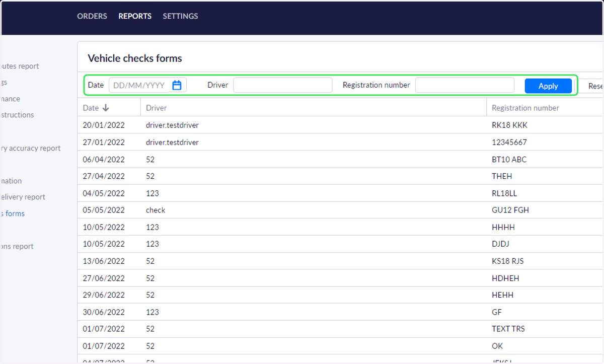
Task: Focus the Date DD/MM/YYYY input
Action: (147, 85)
